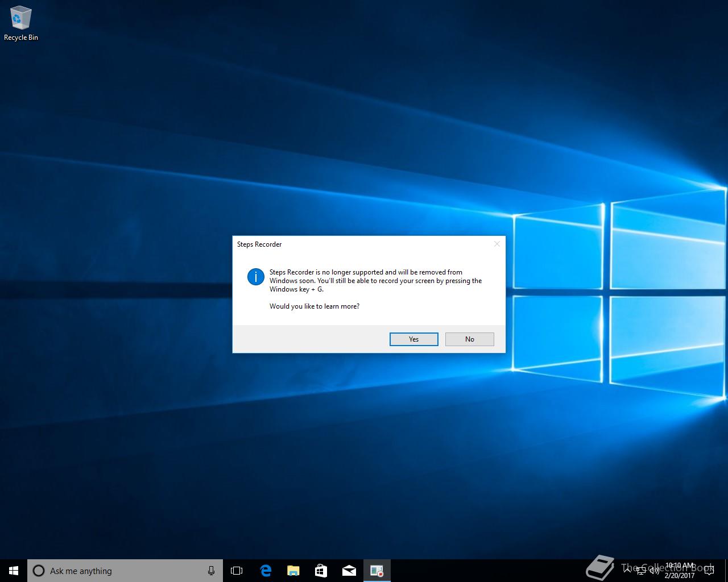
Task: Open the volume control tray icon
Action: (x=654, y=571)
